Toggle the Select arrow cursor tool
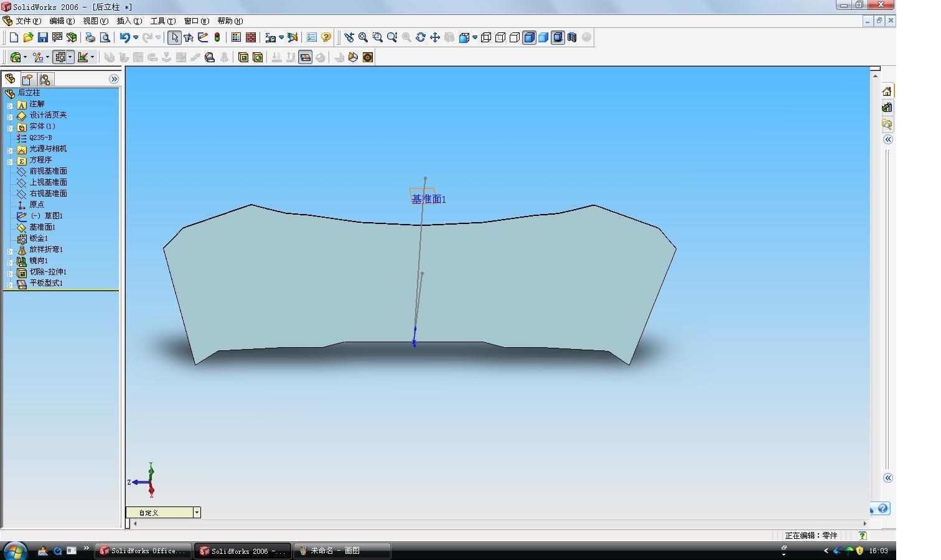The image size is (941, 560). [174, 37]
